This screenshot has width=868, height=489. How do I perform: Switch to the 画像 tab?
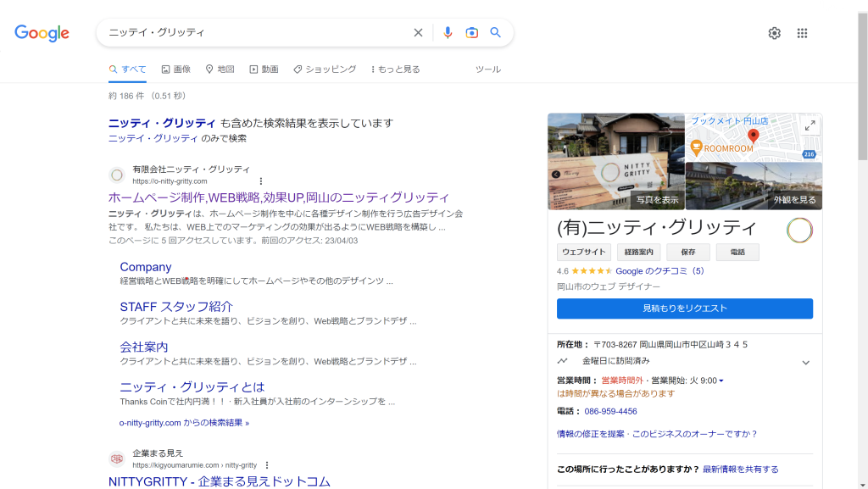click(x=175, y=69)
